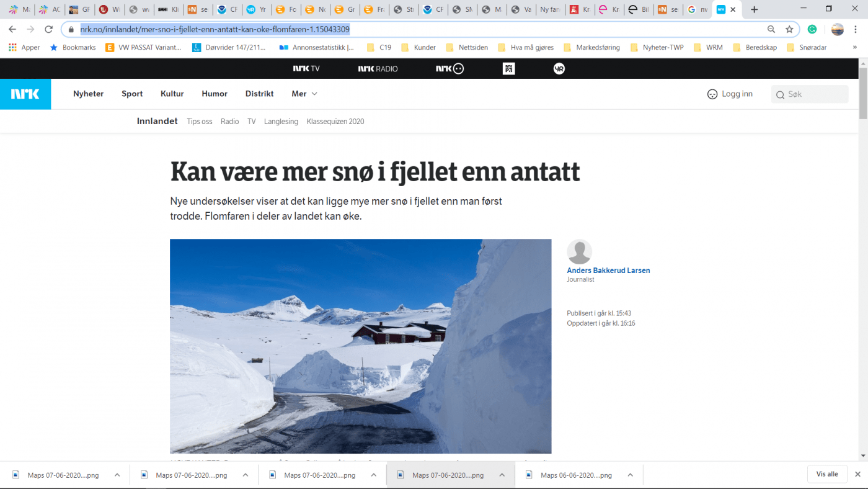Open a new tab with plus button
This screenshot has width=868, height=489.
point(754,9)
